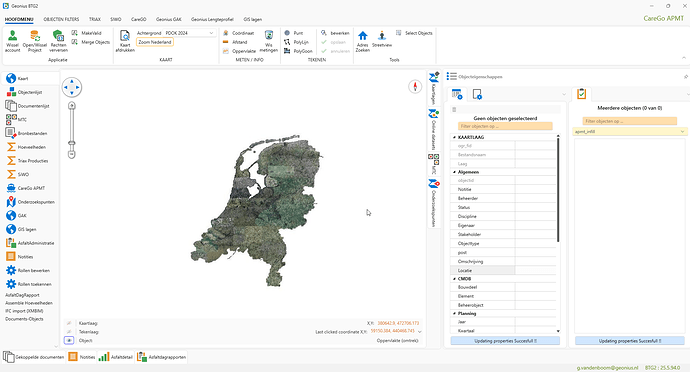Collapse the Algemeen property group
The height and width of the screenshot is (372, 690).
pos(455,172)
